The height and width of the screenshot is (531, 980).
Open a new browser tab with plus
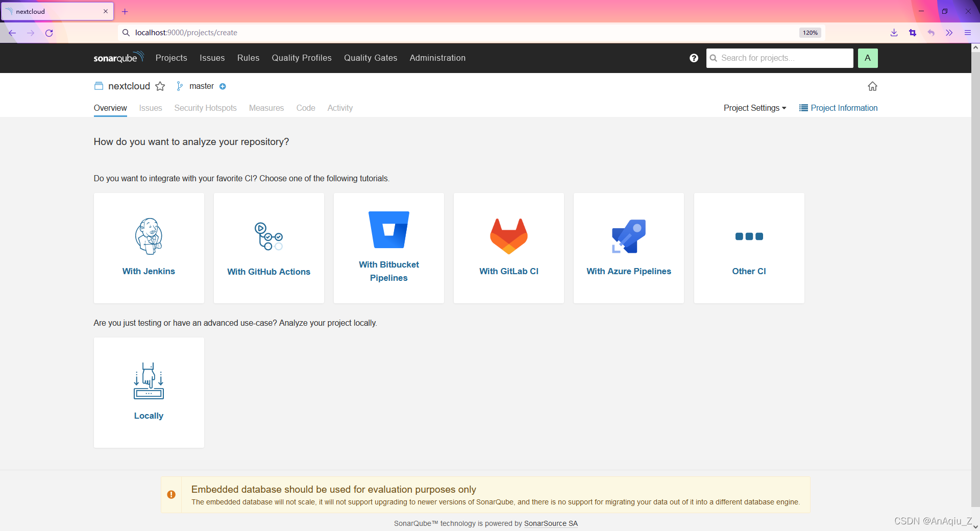(125, 11)
